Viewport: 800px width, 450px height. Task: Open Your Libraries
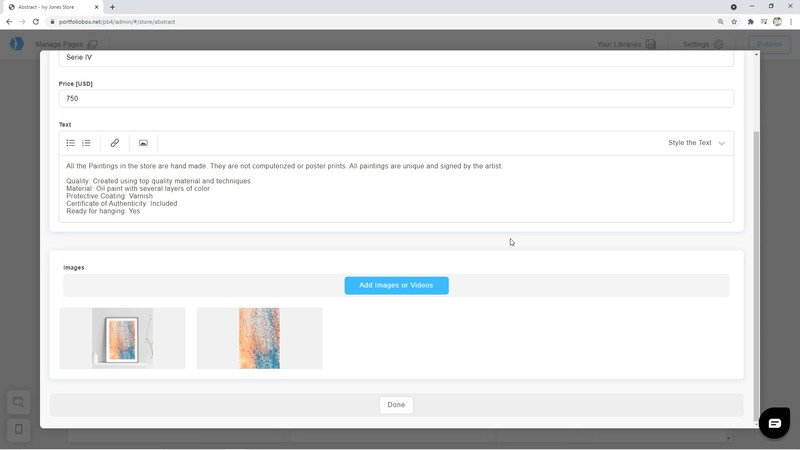(x=625, y=44)
